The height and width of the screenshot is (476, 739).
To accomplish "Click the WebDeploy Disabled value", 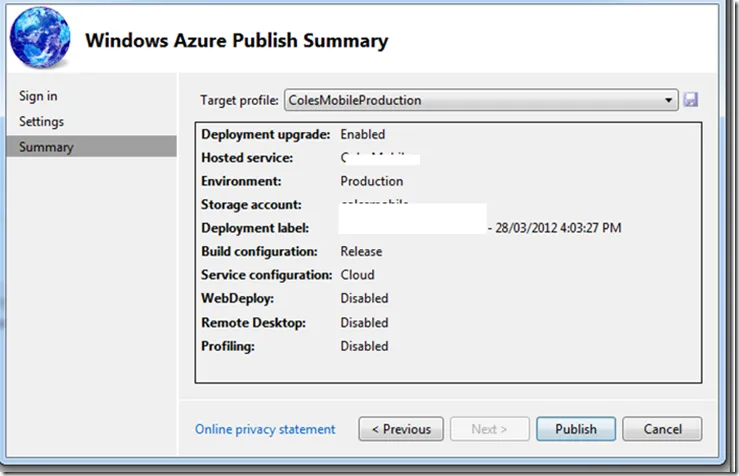I will (364, 298).
